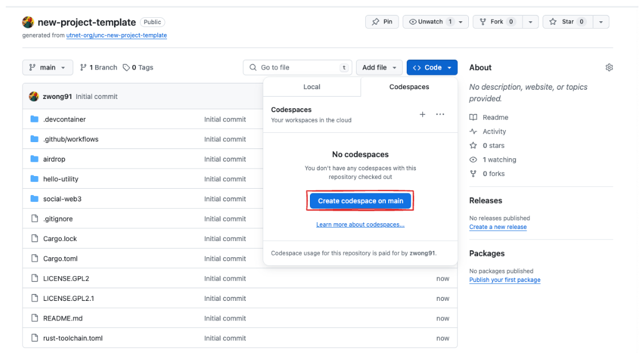The height and width of the screenshot is (359, 644).
Task: Open the README.md file name
Action: click(x=63, y=318)
